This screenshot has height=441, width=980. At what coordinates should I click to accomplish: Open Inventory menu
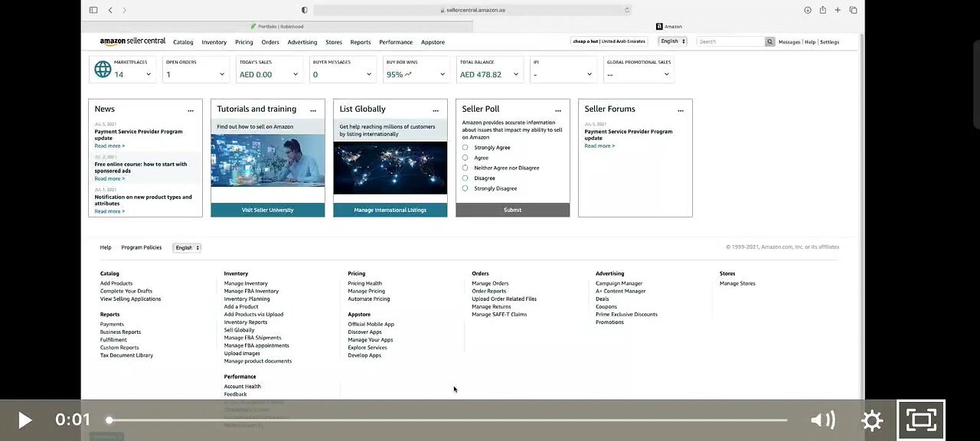coord(214,42)
